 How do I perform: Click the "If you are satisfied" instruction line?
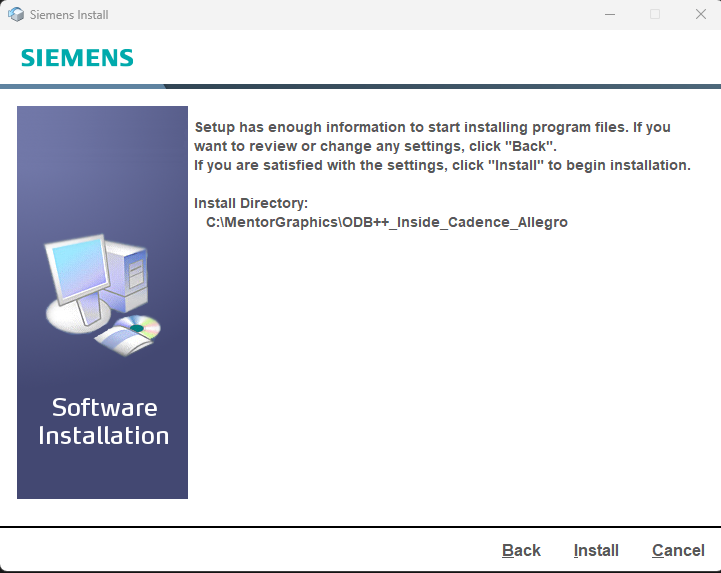[x=442, y=165]
